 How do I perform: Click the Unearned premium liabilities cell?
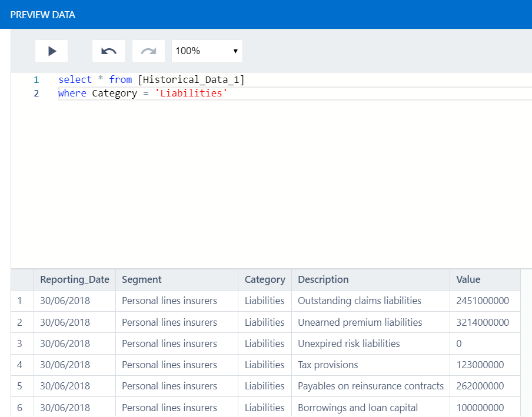[x=360, y=322]
